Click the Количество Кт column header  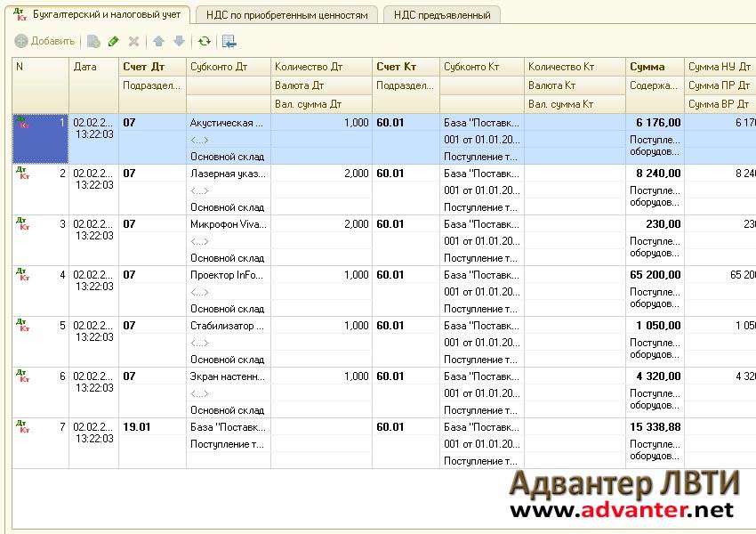[x=575, y=67]
